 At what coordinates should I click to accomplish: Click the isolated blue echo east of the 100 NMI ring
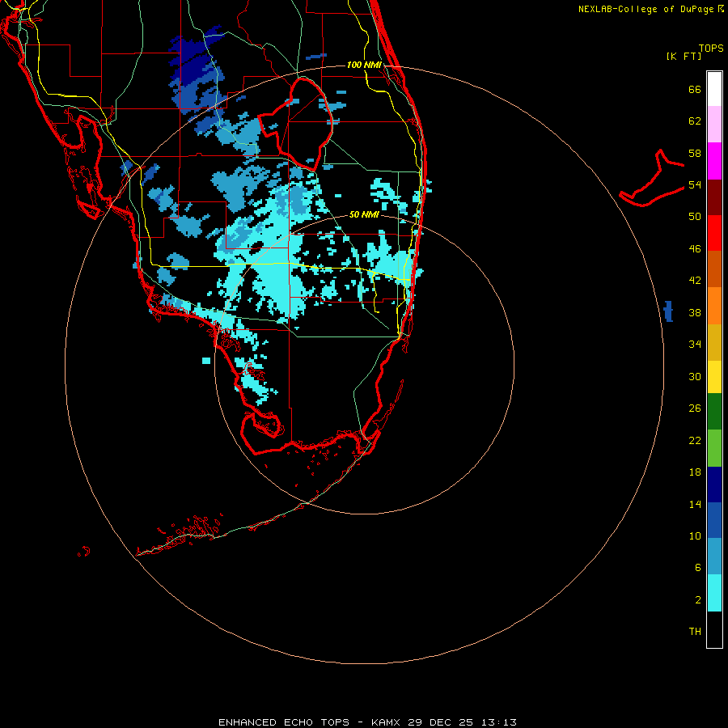(x=669, y=311)
